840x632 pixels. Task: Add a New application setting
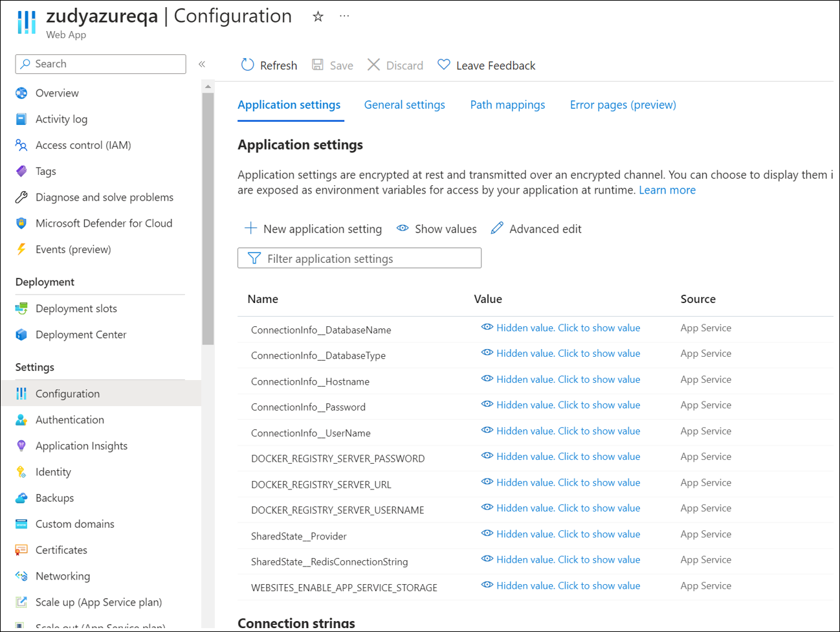[x=313, y=229]
